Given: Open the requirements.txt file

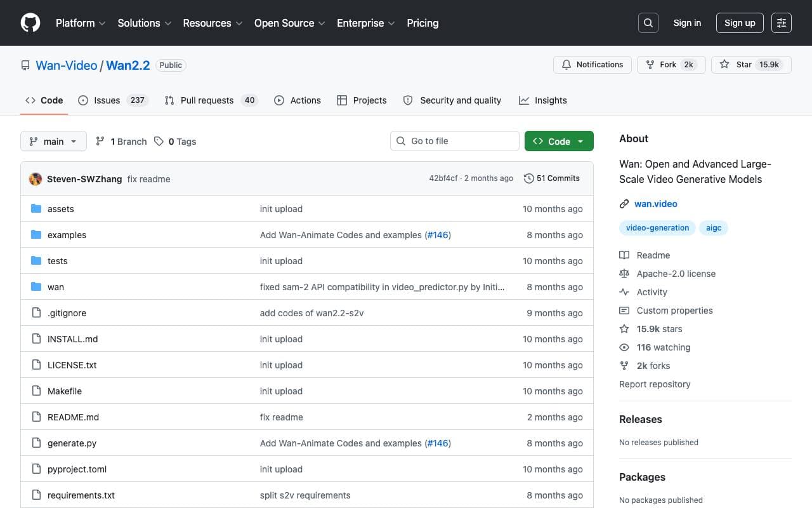Looking at the screenshot, I should (81, 495).
